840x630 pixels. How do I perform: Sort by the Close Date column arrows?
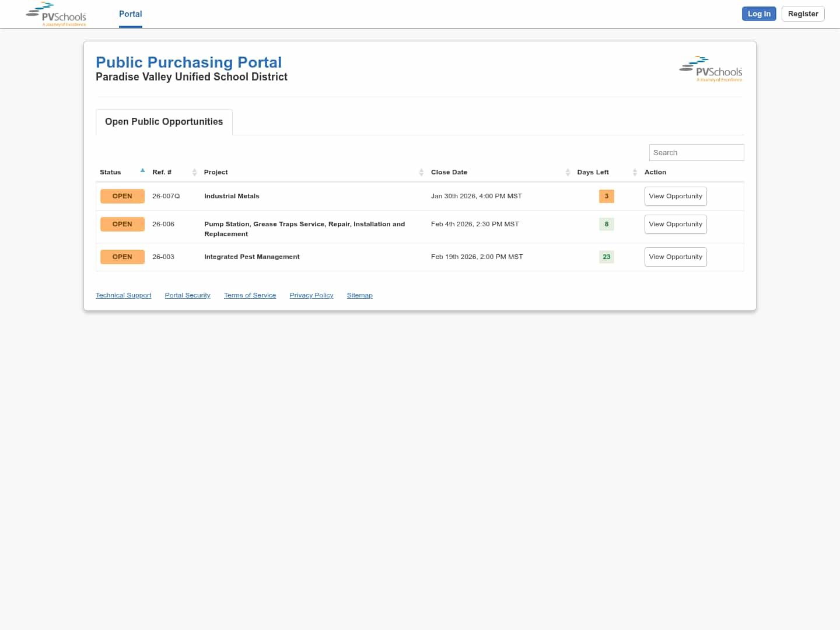[x=568, y=172]
